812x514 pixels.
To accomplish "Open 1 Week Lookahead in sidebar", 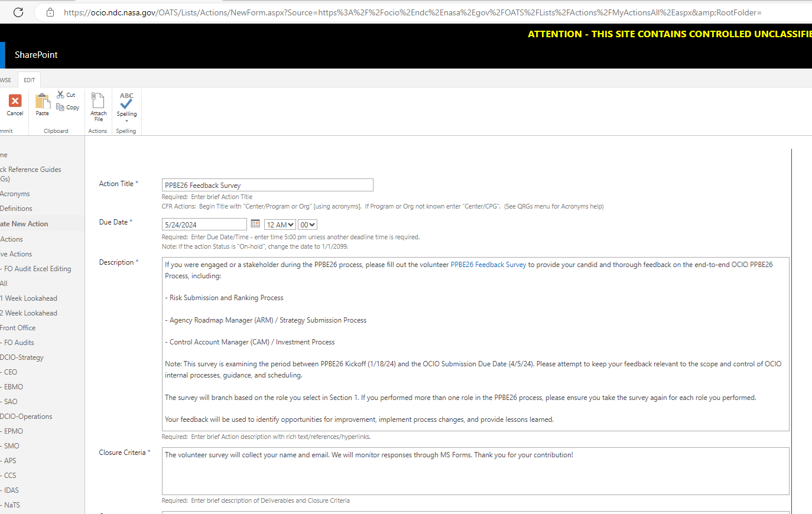I will tap(31, 298).
